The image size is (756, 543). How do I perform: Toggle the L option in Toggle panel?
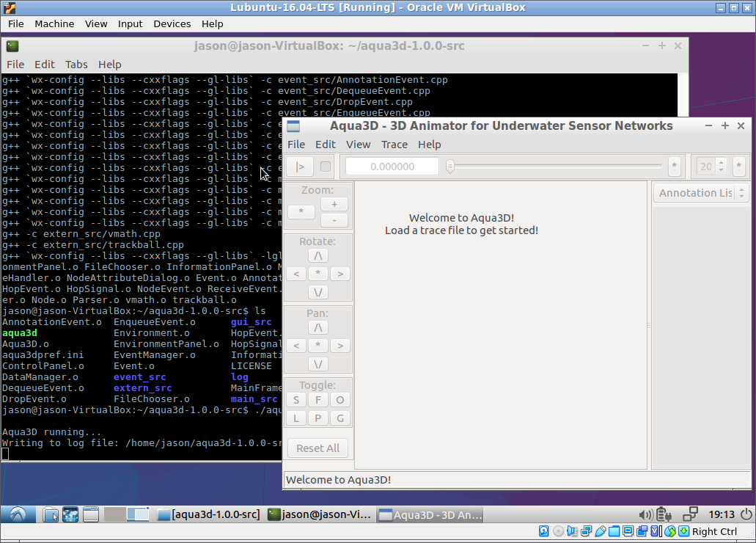tap(296, 418)
